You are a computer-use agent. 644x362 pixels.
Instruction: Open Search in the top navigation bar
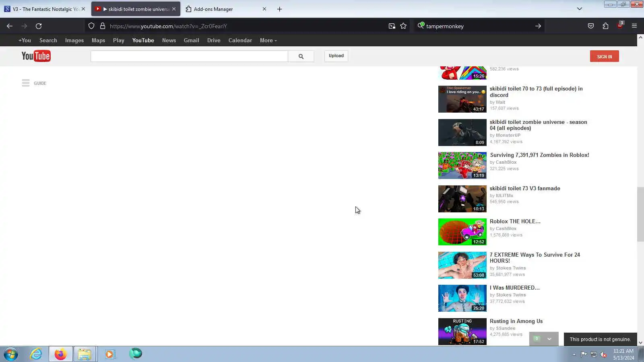(48, 41)
